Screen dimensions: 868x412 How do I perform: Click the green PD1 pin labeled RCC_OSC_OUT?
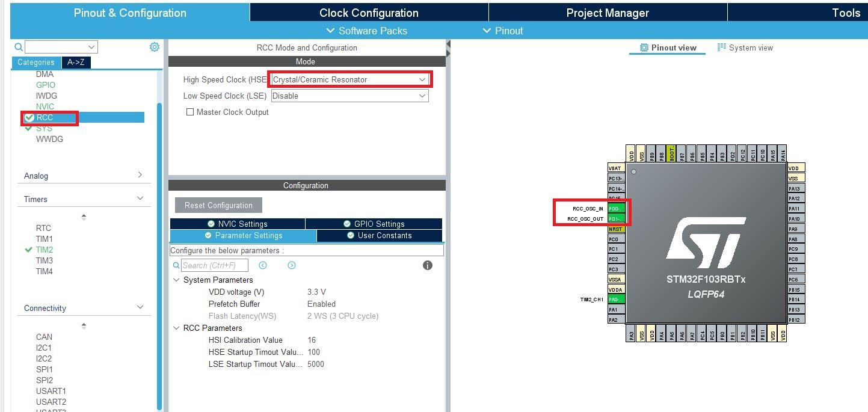pyautogui.click(x=617, y=219)
